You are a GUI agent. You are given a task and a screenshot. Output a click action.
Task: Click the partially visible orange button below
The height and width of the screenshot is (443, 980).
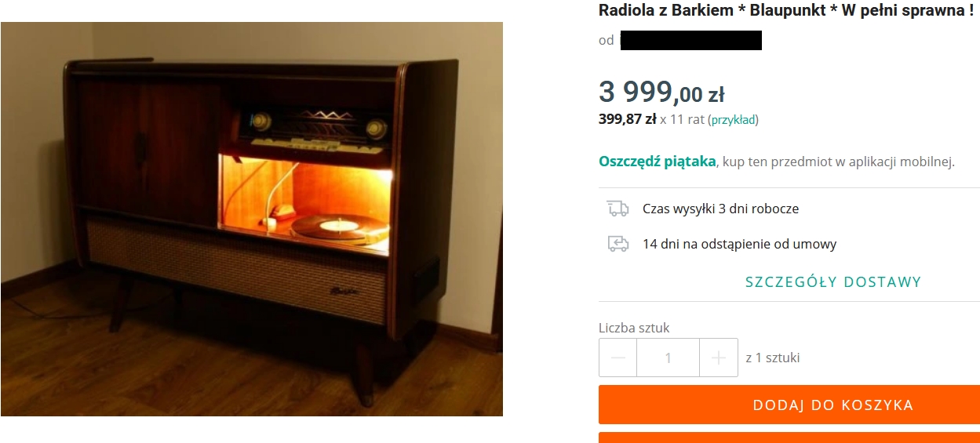789,438
